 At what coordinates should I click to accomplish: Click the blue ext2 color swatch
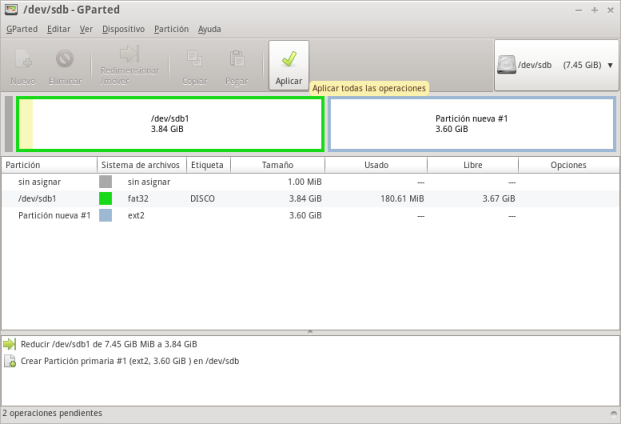click(106, 216)
